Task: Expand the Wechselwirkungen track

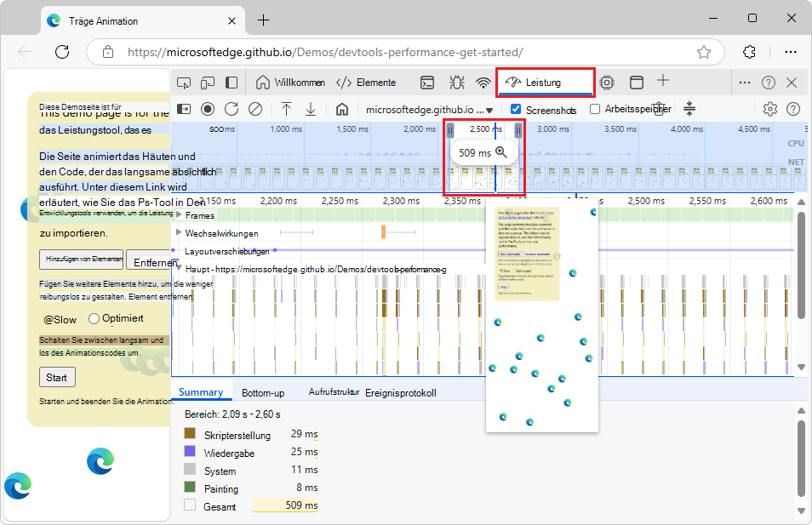Action: (179, 232)
